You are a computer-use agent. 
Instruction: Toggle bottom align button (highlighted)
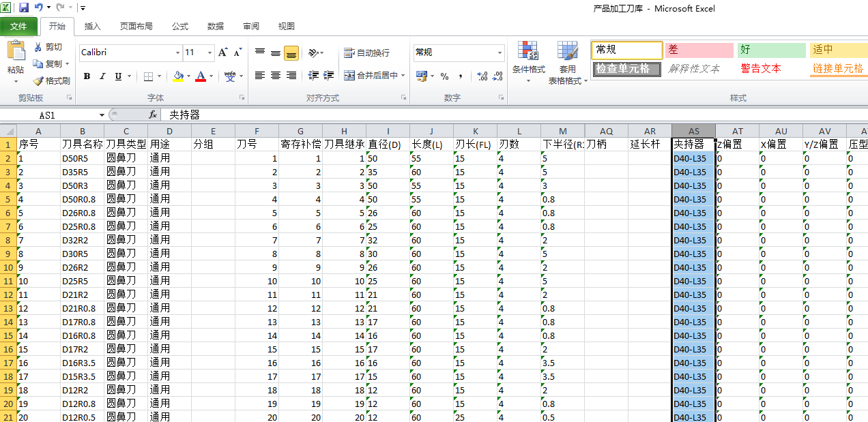click(x=291, y=52)
